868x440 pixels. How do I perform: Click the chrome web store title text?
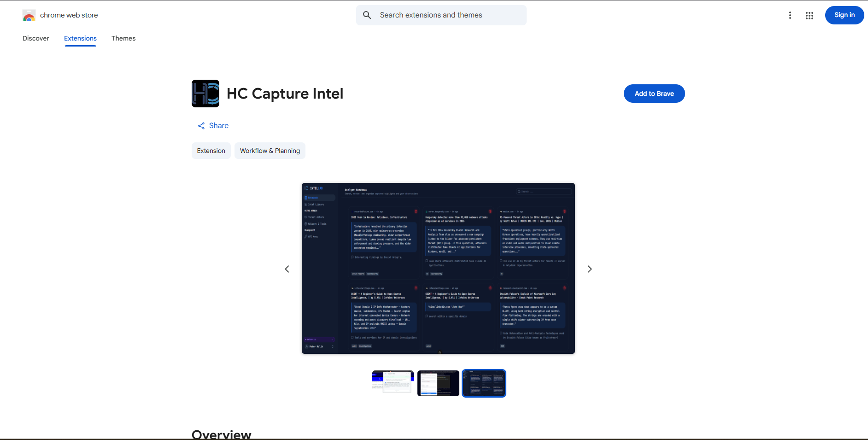(69, 15)
